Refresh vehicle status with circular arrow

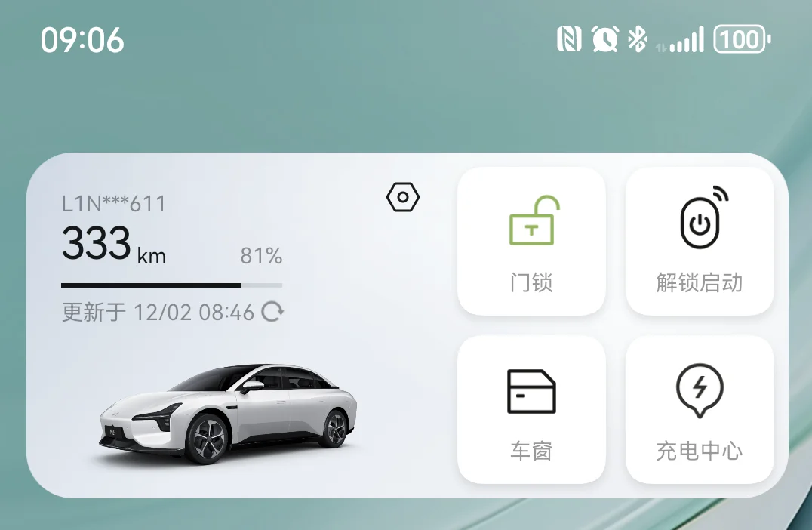272,312
